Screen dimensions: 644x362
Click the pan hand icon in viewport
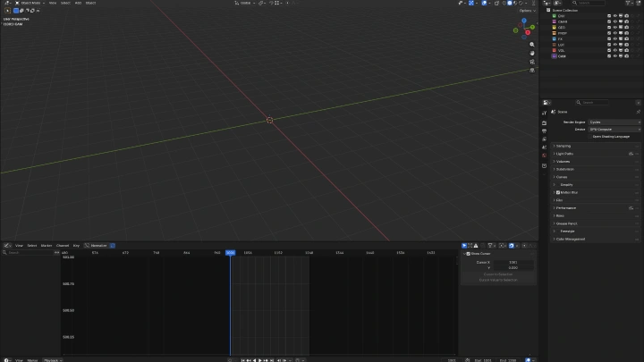[532, 54]
